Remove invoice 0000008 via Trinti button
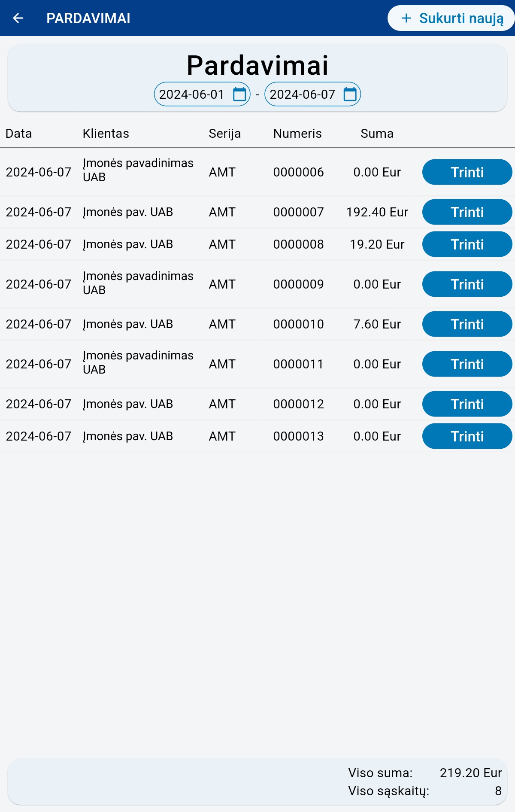 tap(467, 244)
